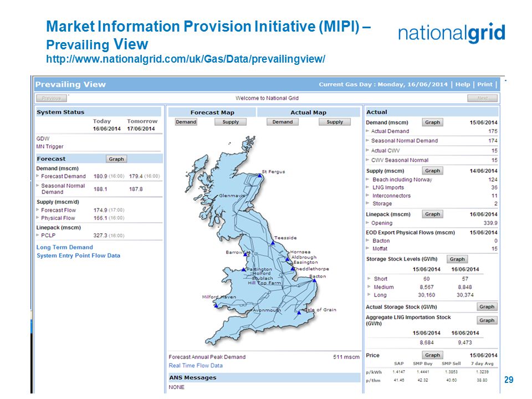Open Graph for Storage Stock Levels
The height and width of the screenshot is (399, 532).
pos(457,259)
